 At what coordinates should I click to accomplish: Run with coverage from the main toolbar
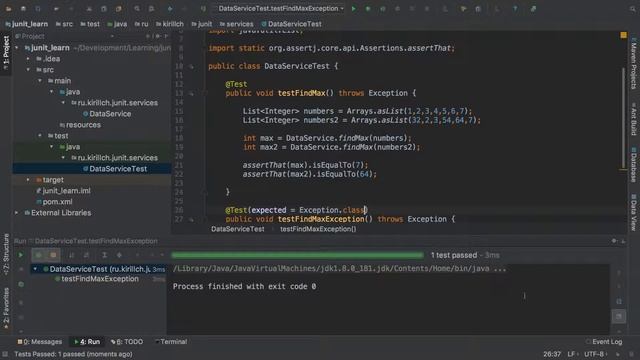[x=382, y=9]
